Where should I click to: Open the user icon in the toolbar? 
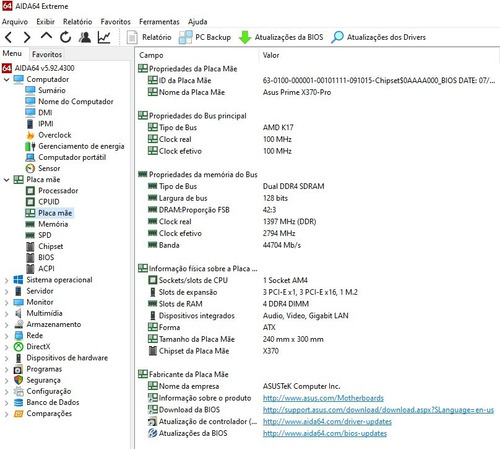pos(85,37)
